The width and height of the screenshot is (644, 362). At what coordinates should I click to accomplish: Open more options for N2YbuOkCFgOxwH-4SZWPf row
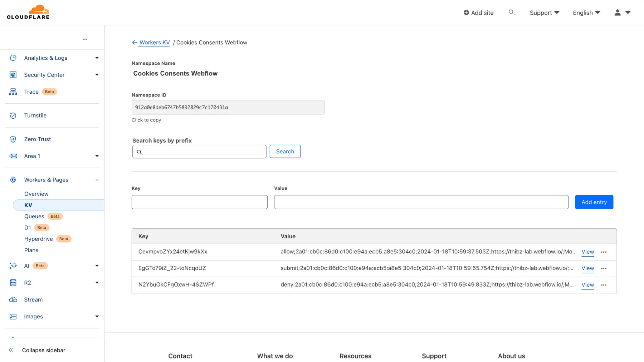pos(604,285)
